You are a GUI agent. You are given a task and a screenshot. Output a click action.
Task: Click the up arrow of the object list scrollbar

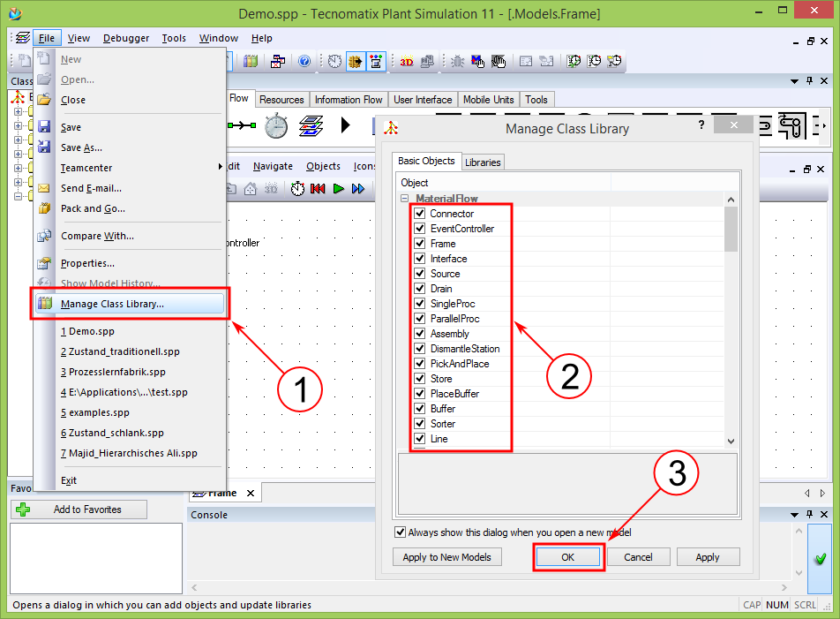click(731, 200)
